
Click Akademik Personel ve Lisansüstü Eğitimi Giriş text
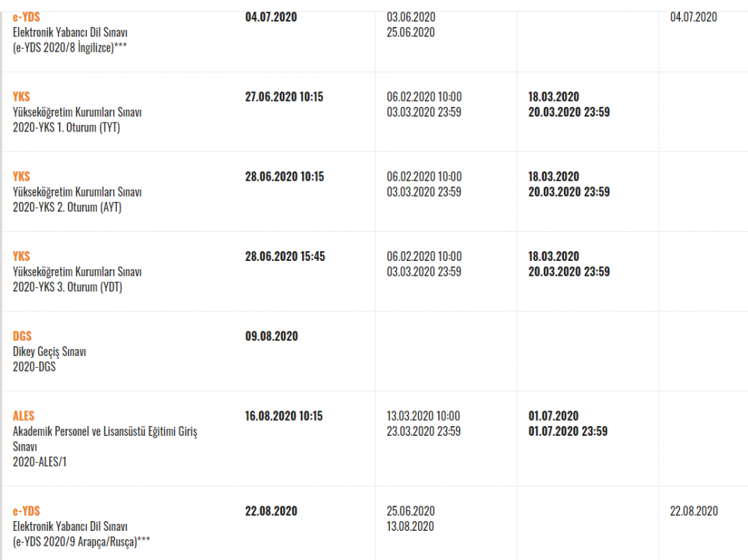[105, 431]
